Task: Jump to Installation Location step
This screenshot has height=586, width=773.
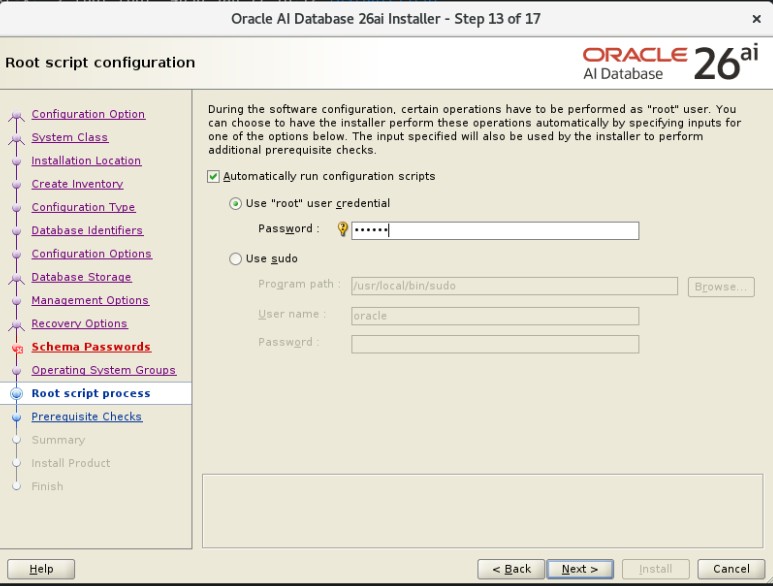Action: pos(86,160)
